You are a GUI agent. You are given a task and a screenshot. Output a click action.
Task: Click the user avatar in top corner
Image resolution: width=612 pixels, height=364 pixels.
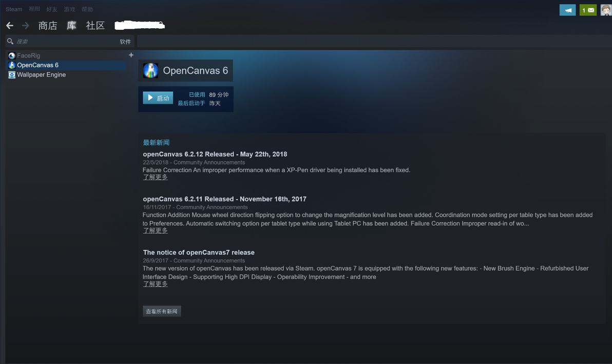(606, 10)
